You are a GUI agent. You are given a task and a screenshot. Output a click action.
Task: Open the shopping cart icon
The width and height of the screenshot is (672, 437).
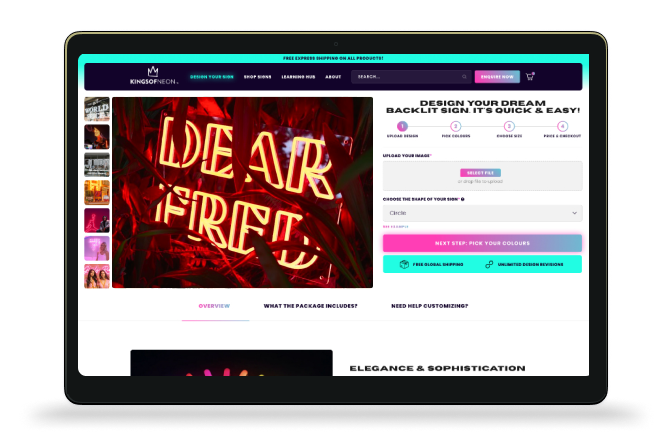point(530,76)
